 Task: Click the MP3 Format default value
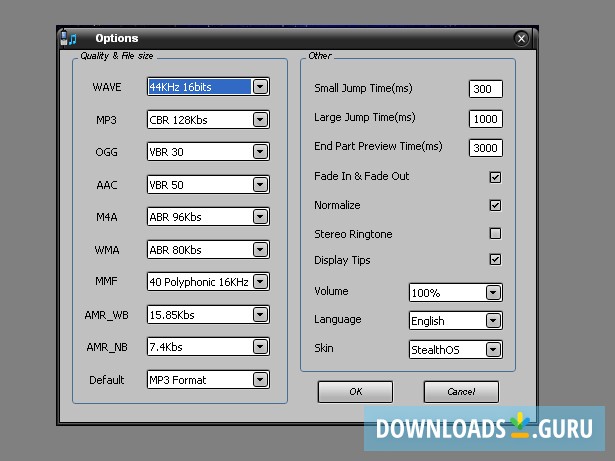(x=178, y=380)
